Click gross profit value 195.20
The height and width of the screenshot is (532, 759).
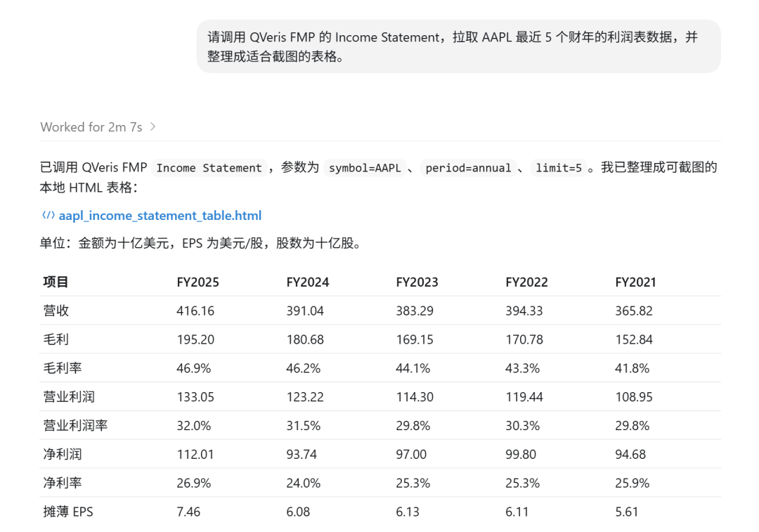pyautogui.click(x=195, y=339)
